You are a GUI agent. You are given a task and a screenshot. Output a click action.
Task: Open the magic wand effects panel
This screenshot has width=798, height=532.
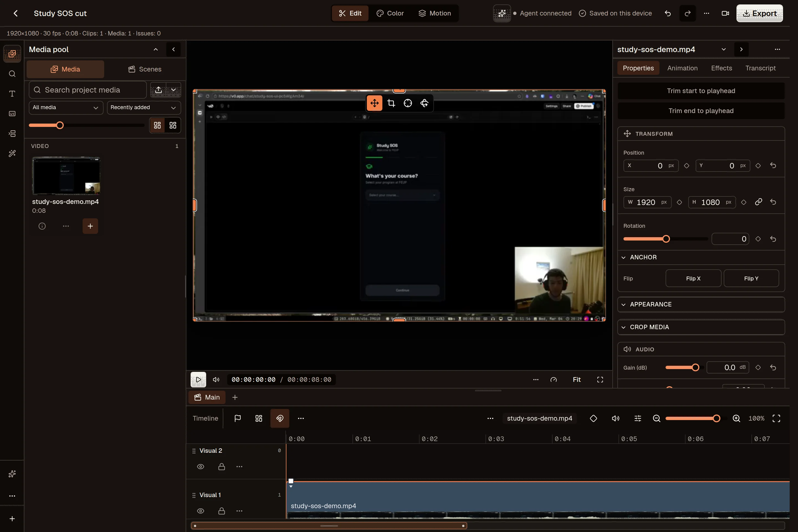[12, 154]
